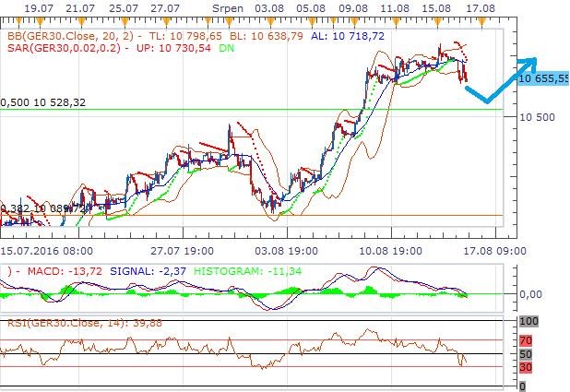The height and width of the screenshot is (392, 570).
Task: Click the 11.08 date label
Action: [395, 8]
